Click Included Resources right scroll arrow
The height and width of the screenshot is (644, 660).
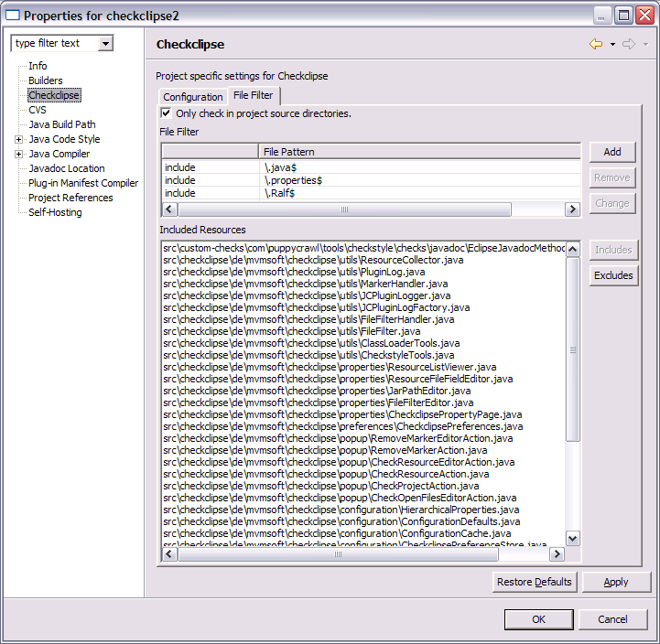557,554
